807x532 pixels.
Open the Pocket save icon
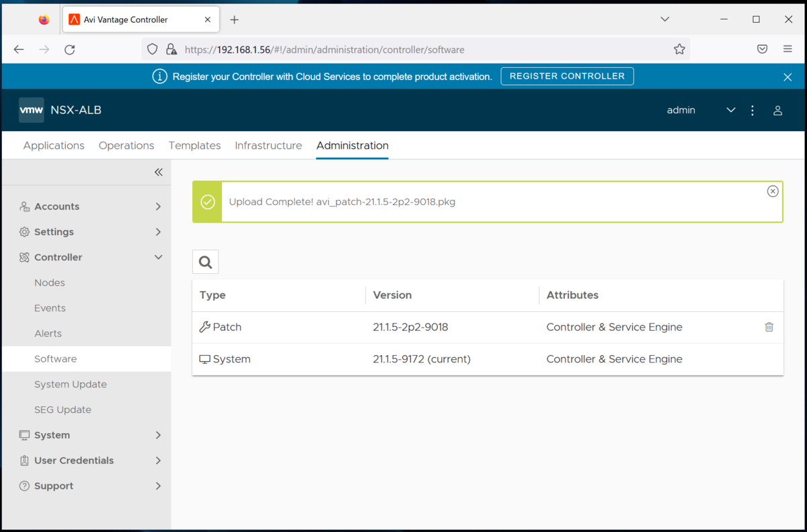tap(762, 49)
